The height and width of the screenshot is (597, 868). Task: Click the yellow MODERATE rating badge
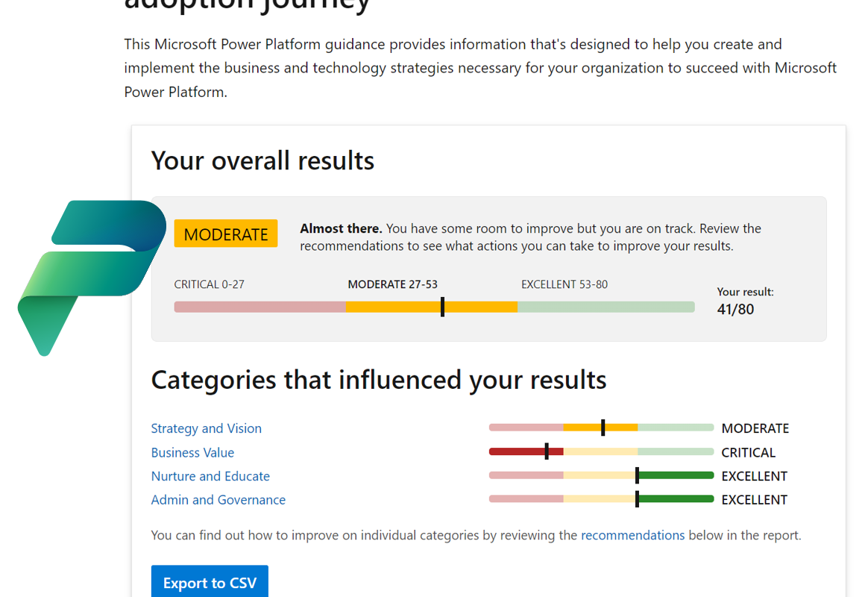coord(226,234)
